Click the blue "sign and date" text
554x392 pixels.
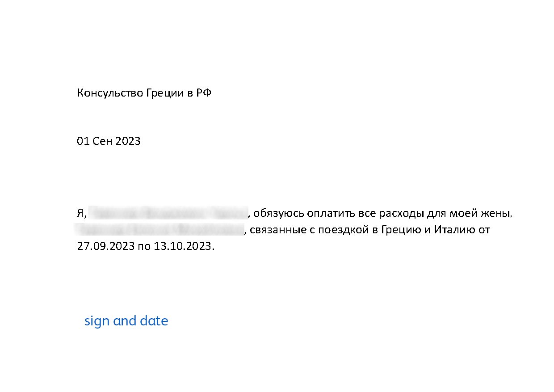pos(126,321)
